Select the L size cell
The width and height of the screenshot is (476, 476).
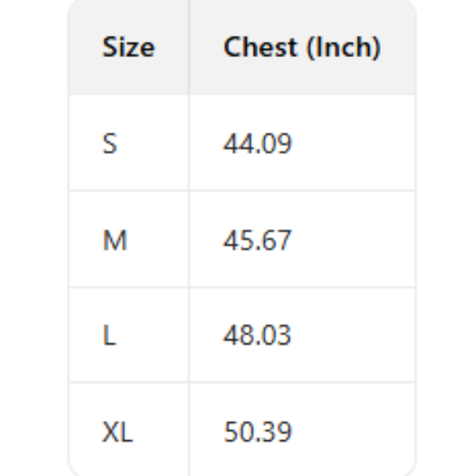[x=109, y=336]
